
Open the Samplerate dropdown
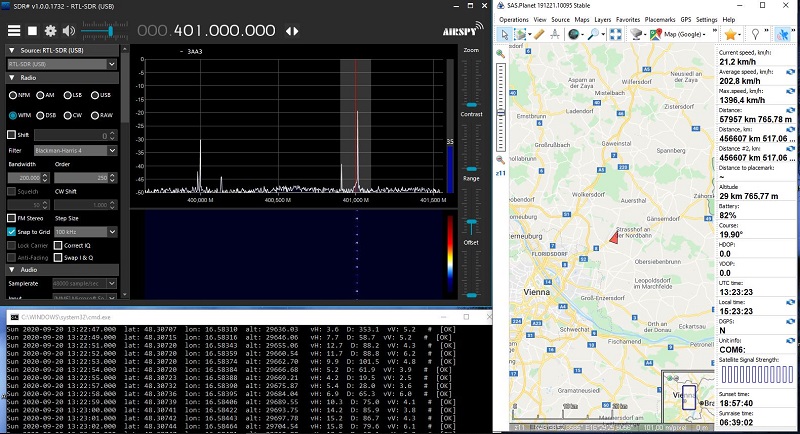coord(112,284)
